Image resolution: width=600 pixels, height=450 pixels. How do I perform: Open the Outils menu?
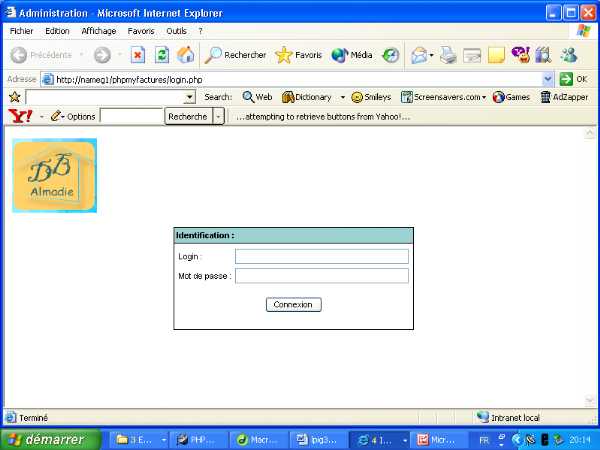point(176,31)
